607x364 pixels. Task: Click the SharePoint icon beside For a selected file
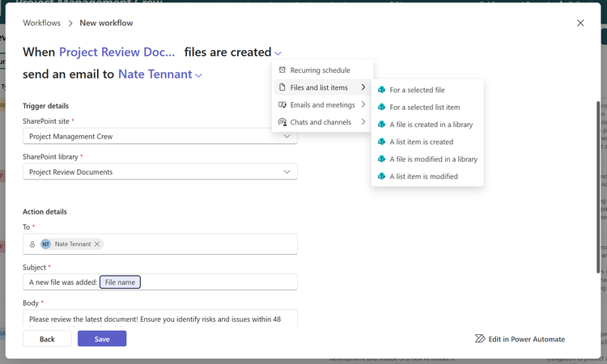[x=381, y=90]
